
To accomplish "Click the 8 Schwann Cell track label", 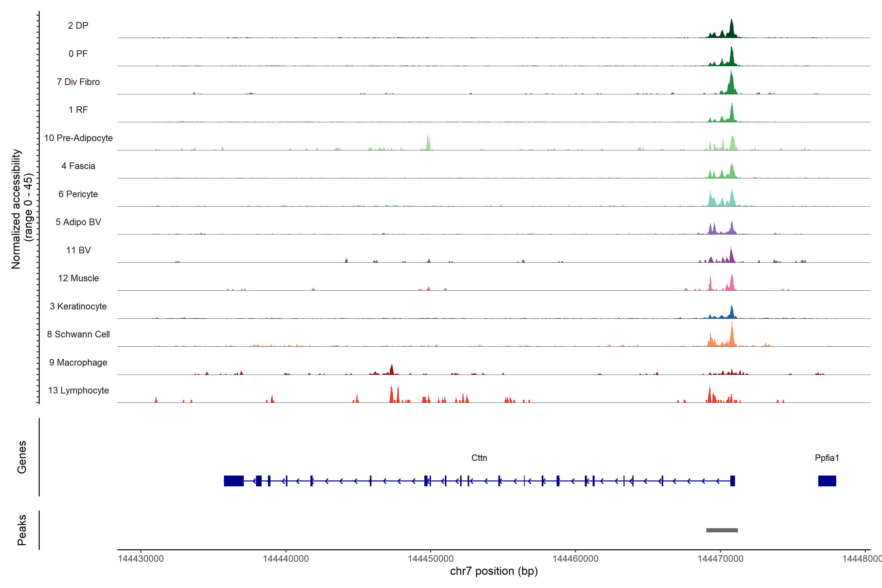I will point(78,334).
